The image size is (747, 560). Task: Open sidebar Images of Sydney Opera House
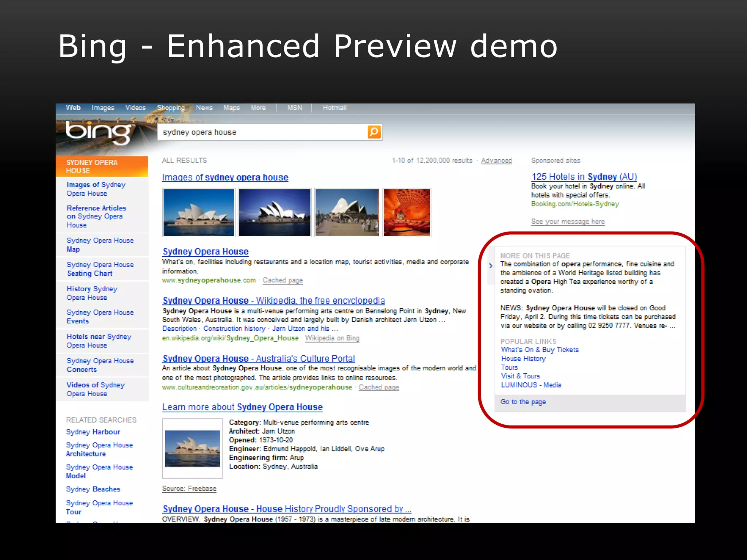pyautogui.click(x=96, y=189)
